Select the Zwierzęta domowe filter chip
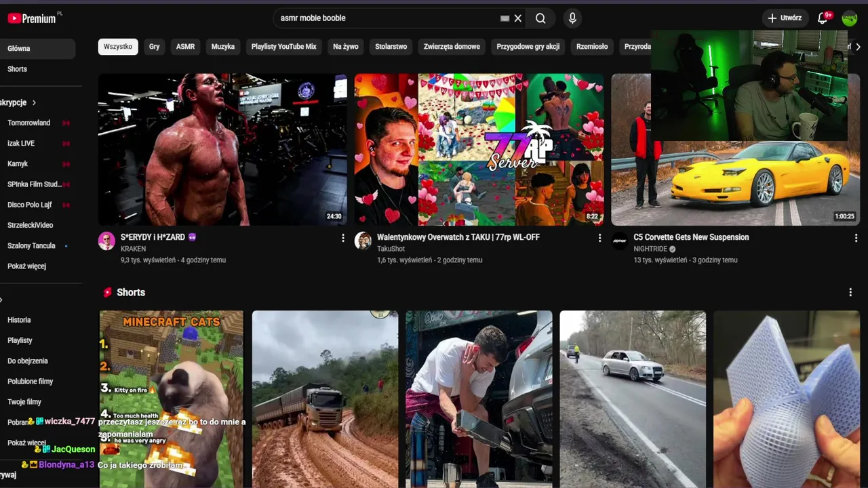This screenshot has height=488, width=868. (452, 47)
